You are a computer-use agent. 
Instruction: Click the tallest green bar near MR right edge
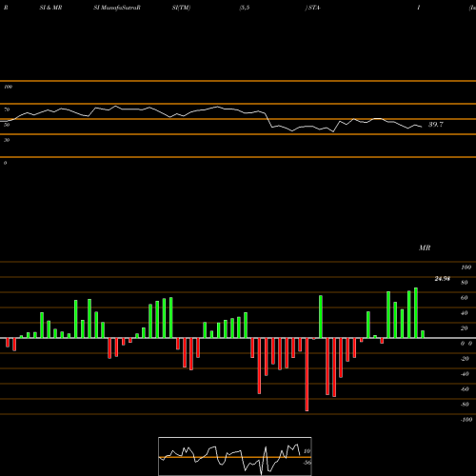(416, 313)
